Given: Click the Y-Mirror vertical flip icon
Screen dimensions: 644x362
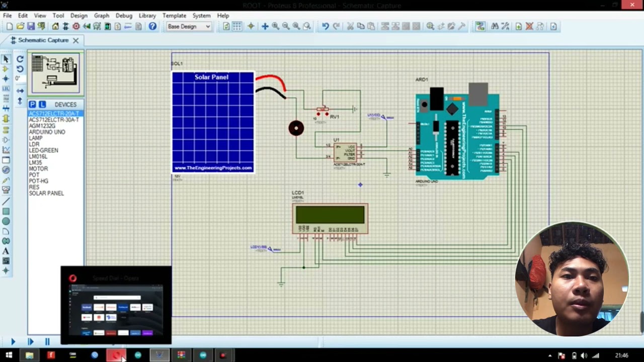Looking at the screenshot, I should tap(20, 101).
